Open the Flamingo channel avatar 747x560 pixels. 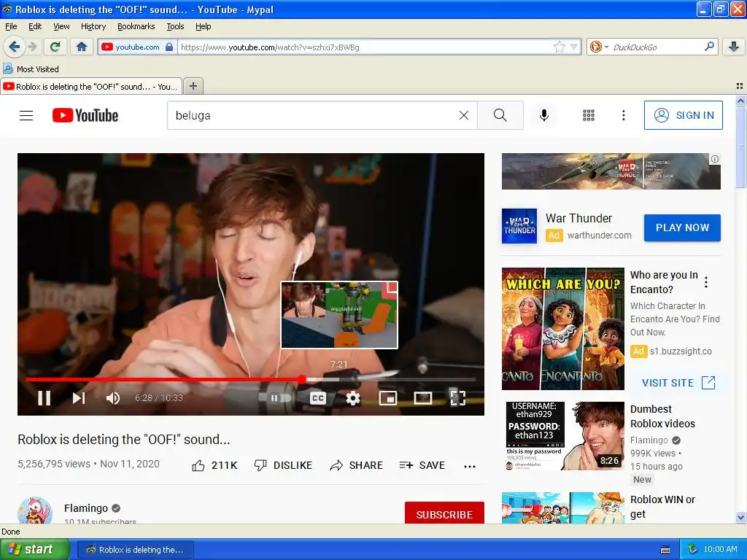pyautogui.click(x=35, y=510)
